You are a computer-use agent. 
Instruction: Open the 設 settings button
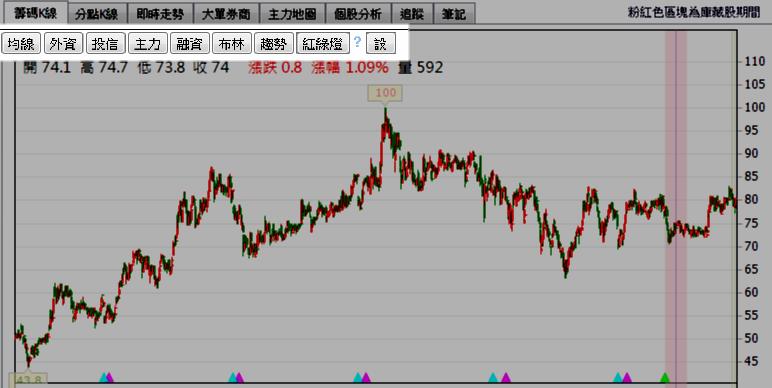coord(381,43)
